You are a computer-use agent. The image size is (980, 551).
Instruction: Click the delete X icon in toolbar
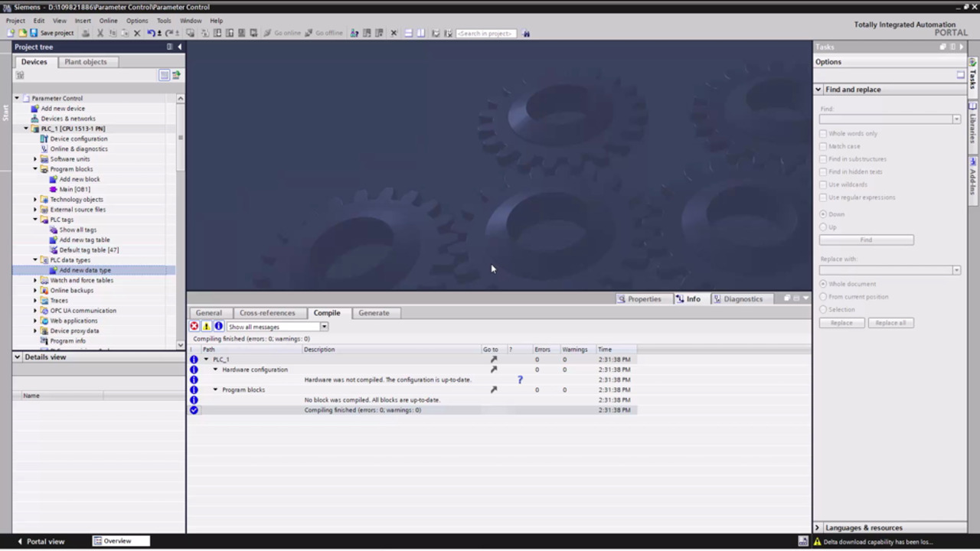[x=137, y=33]
